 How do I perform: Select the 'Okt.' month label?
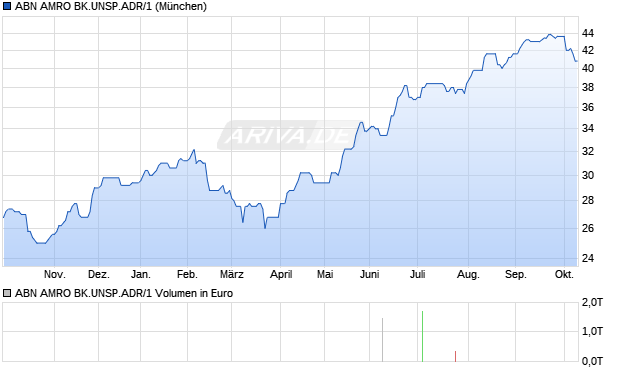[x=565, y=274]
